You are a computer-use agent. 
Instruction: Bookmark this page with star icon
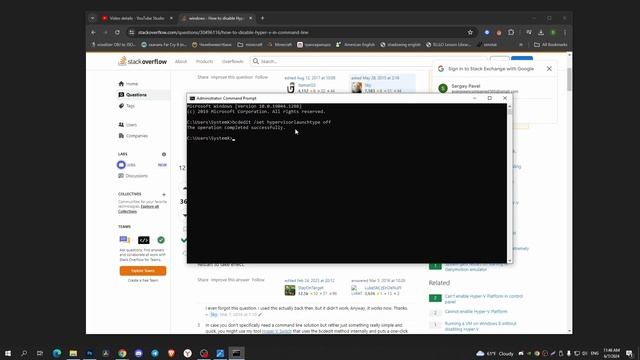click(470, 32)
